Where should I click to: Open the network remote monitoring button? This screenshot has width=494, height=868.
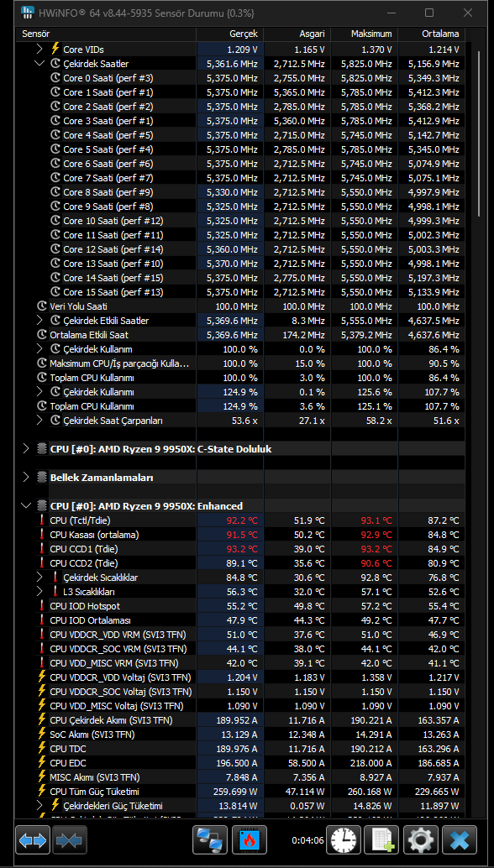coord(210,841)
